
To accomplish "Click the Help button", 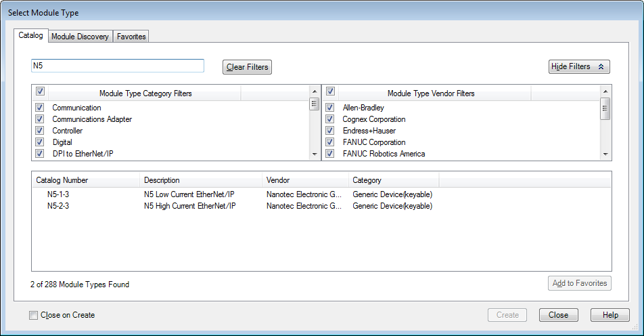I will (x=609, y=315).
